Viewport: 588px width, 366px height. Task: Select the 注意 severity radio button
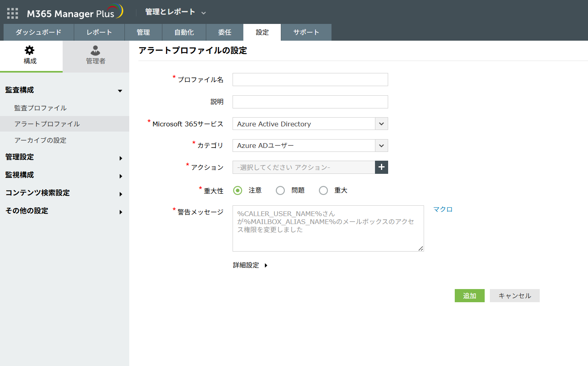[238, 191]
